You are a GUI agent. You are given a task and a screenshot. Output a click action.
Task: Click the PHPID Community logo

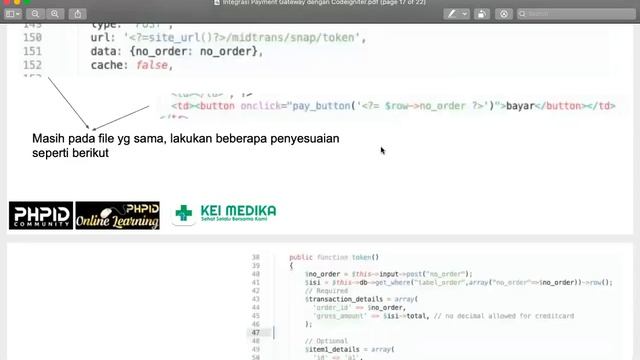click(41, 215)
